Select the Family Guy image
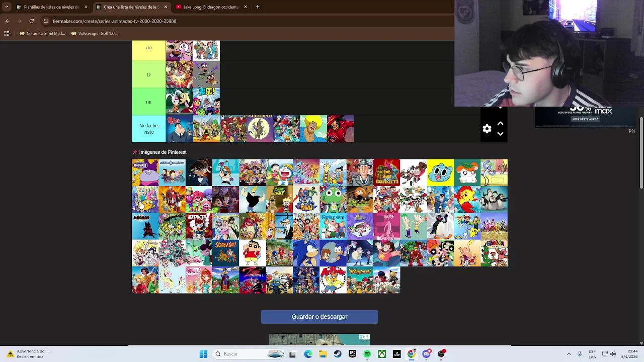The height and width of the screenshot is (362, 644). coord(333,226)
